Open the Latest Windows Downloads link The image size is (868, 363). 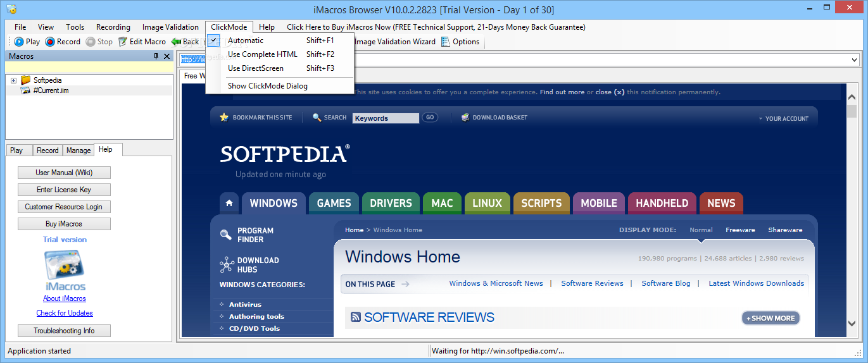[757, 283]
